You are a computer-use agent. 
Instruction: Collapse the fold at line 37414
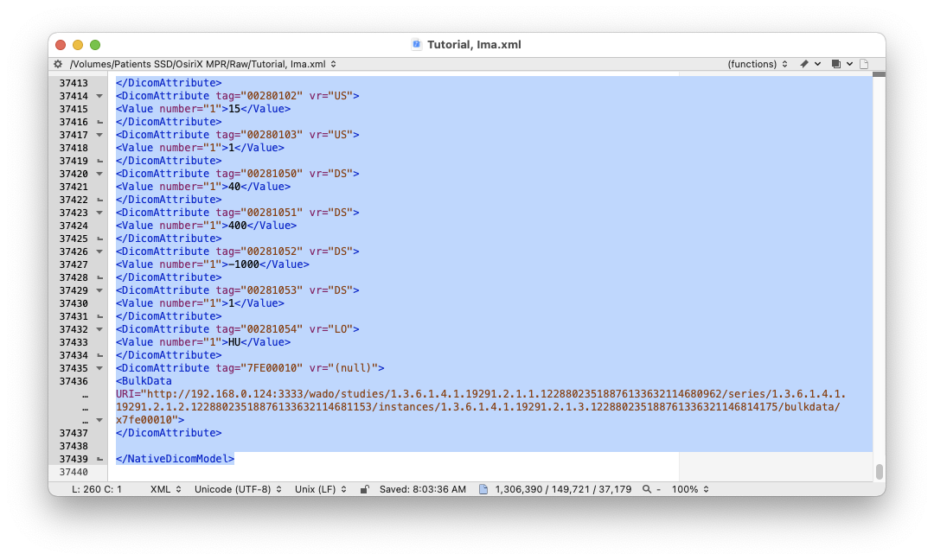[99, 96]
